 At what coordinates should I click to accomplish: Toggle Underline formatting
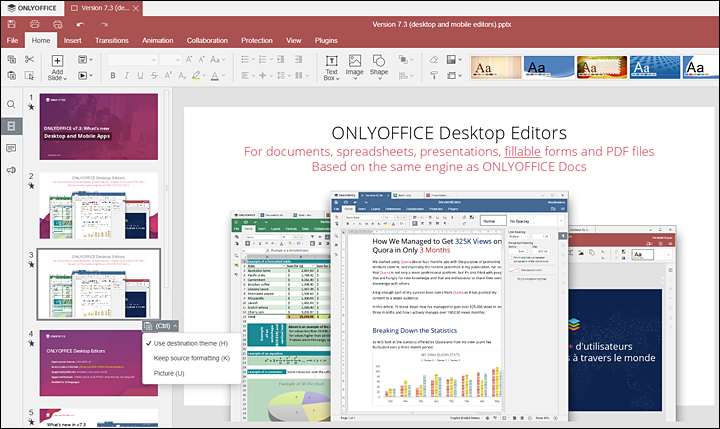coord(141,75)
